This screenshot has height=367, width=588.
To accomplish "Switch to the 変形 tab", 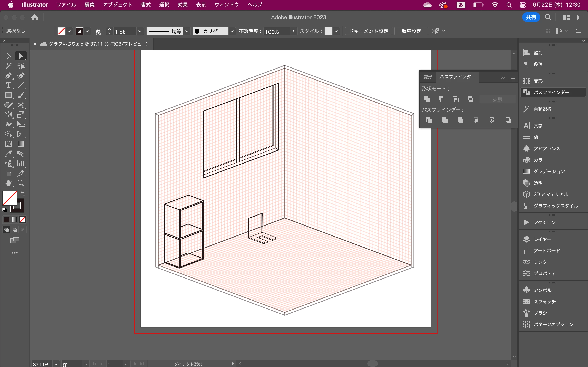I will point(428,77).
